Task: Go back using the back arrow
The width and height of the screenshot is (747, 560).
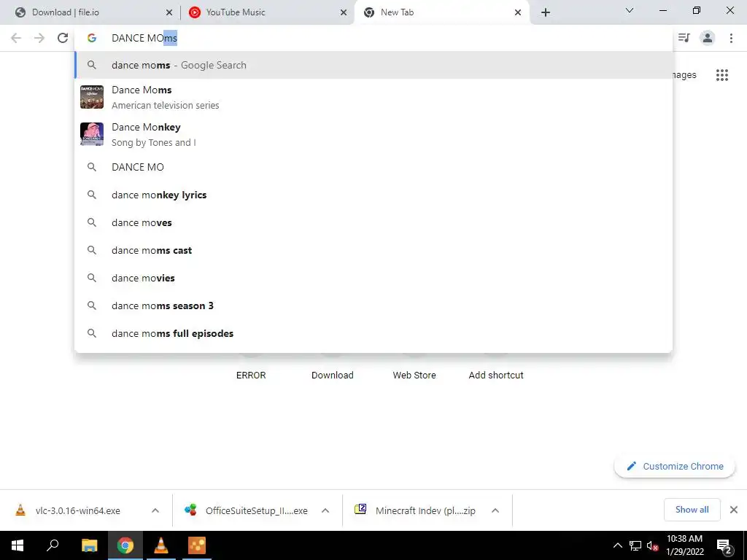Action: 16,38
